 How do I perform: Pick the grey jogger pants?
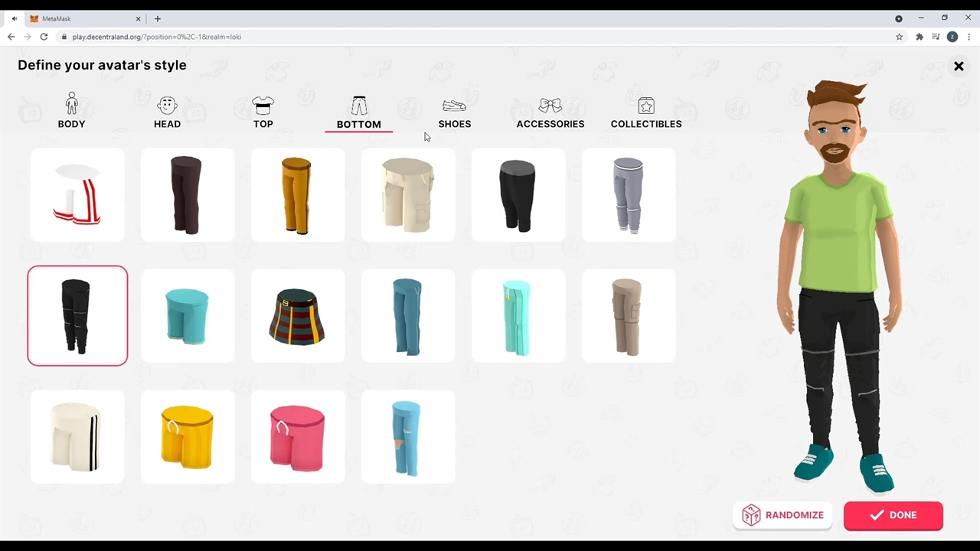629,195
